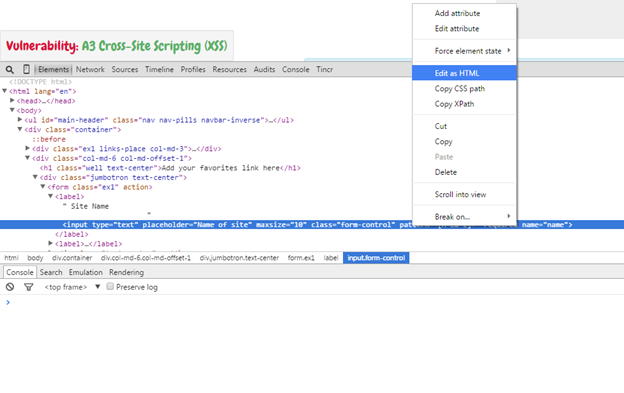Switch to the Network tab
Screen dimensions: 624x393
click(x=90, y=69)
